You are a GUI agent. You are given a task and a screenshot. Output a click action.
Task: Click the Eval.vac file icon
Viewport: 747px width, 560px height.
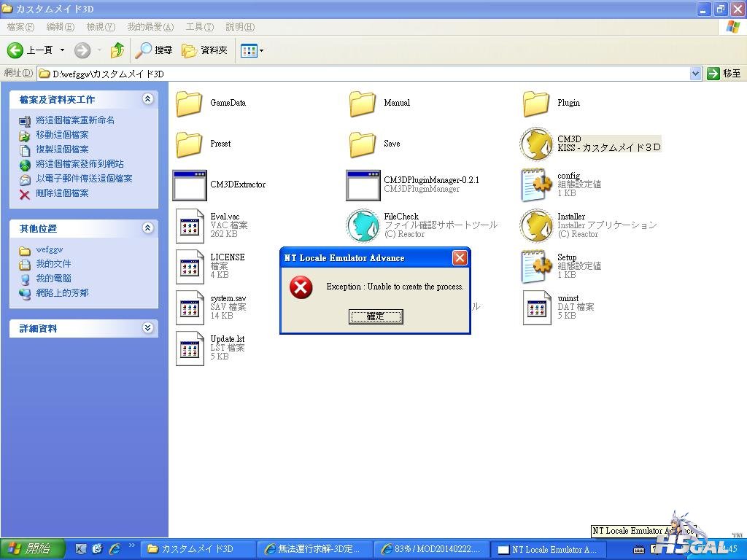point(190,226)
